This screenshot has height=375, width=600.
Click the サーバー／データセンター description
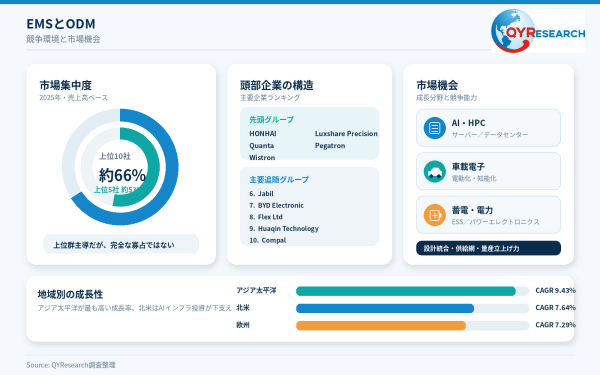[490, 135]
